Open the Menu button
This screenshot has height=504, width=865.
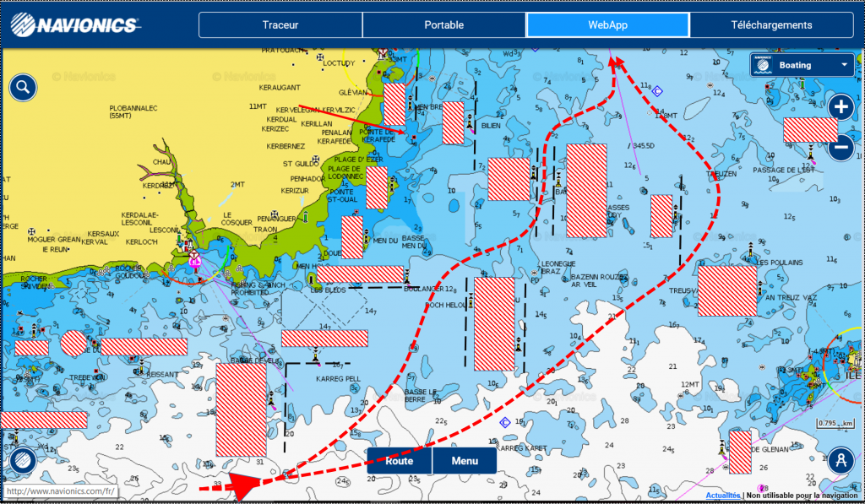(465, 460)
